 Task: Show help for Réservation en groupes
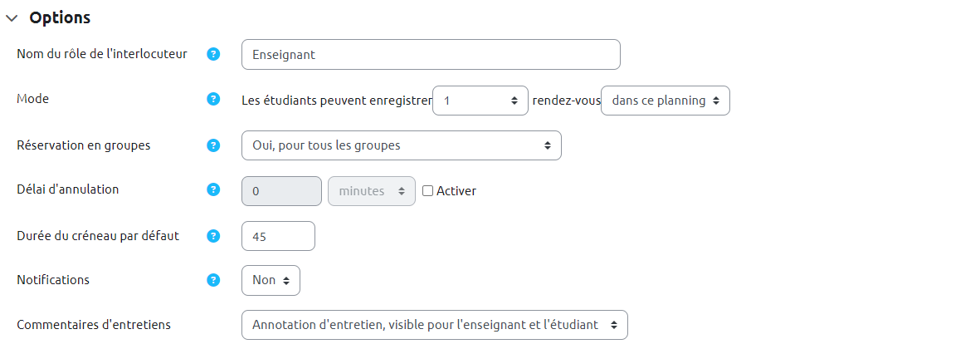click(x=213, y=145)
